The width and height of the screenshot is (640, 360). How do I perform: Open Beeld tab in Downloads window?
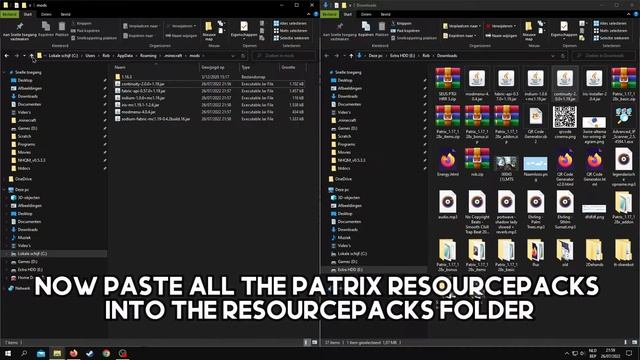[x=385, y=14]
